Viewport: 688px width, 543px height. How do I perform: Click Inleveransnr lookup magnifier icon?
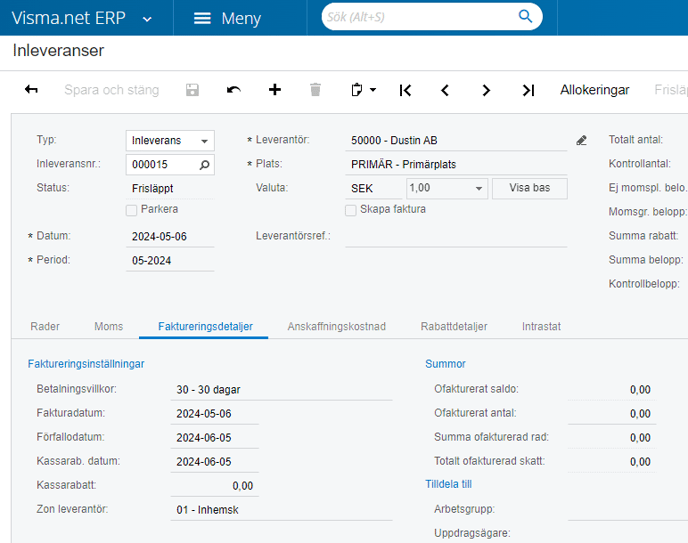coord(204,165)
